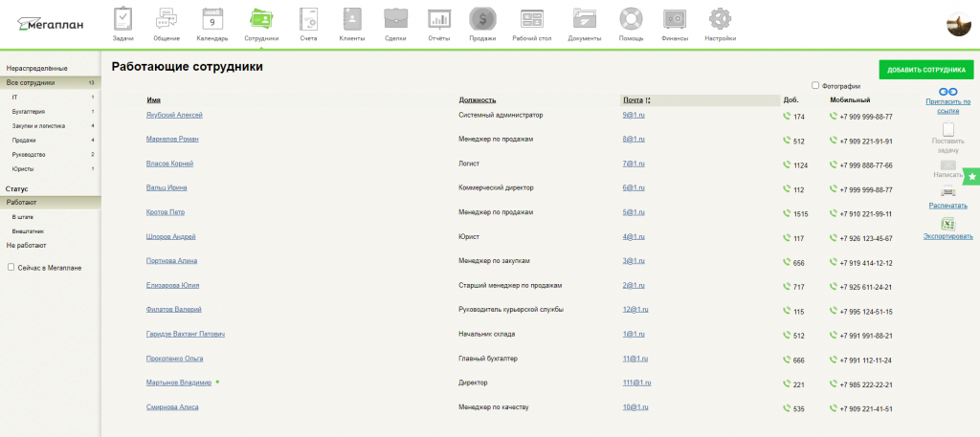Click the green star side tab
Image resolution: width=980 pixels, height=437 pixels.
(x=971, y=177)
